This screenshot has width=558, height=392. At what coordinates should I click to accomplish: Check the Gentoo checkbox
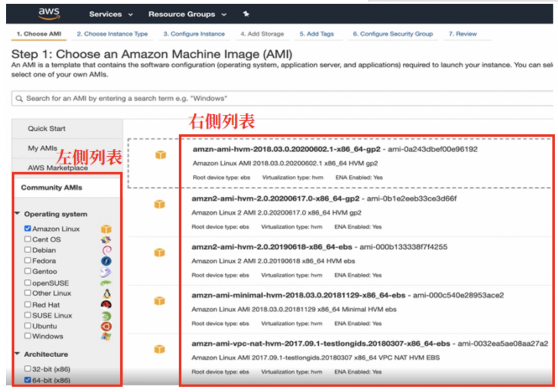coord(28,271)
